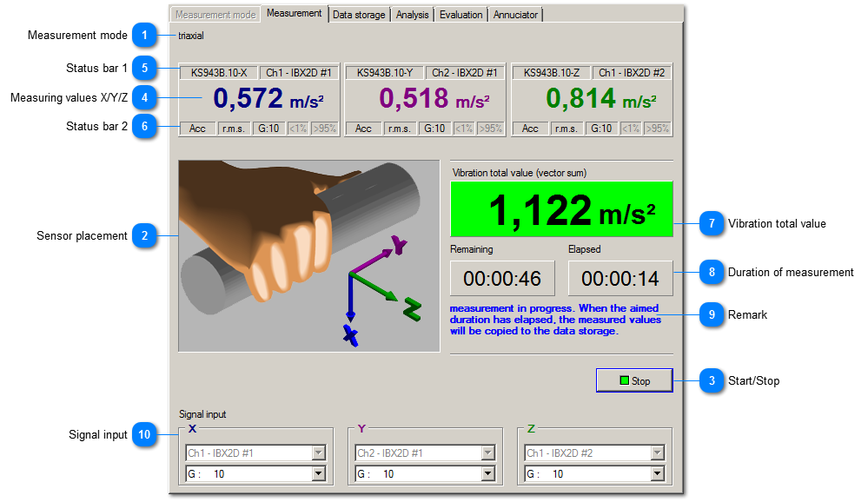Click the Measurement mode callout badge 1

click(144, 36)
